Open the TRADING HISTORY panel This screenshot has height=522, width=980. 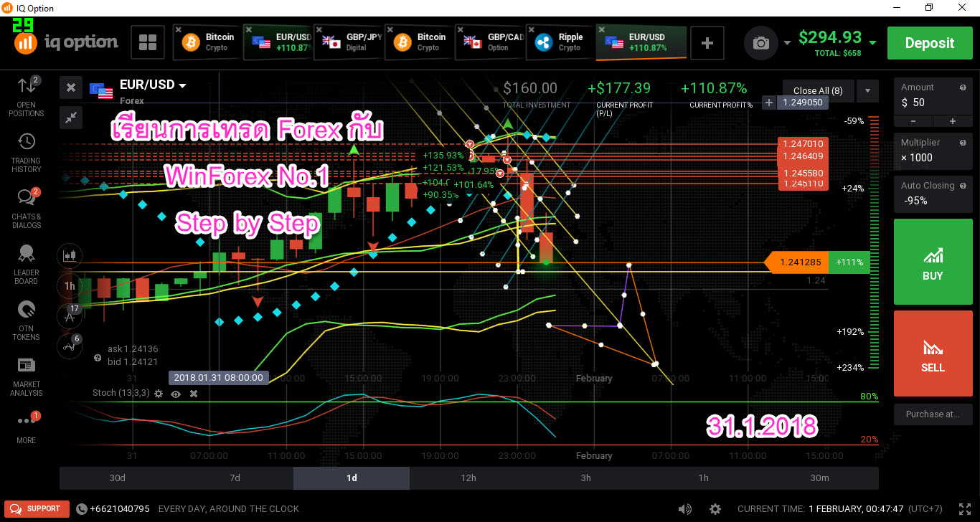26,149
